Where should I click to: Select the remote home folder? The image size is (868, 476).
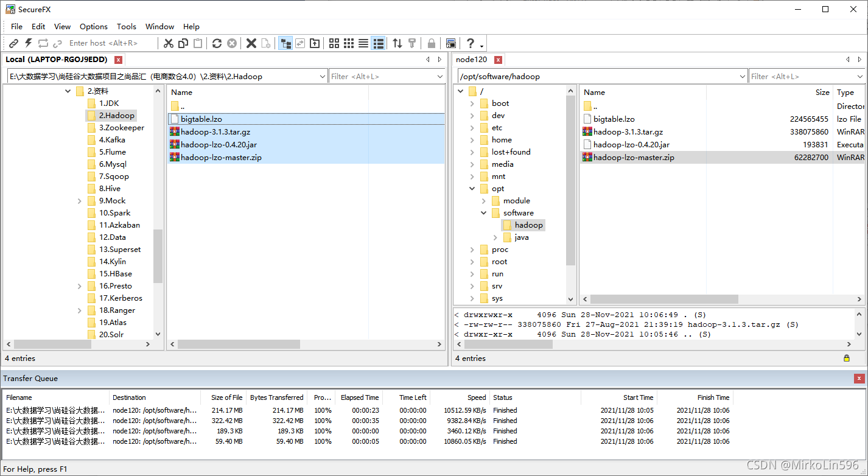[x=502, y=140]
